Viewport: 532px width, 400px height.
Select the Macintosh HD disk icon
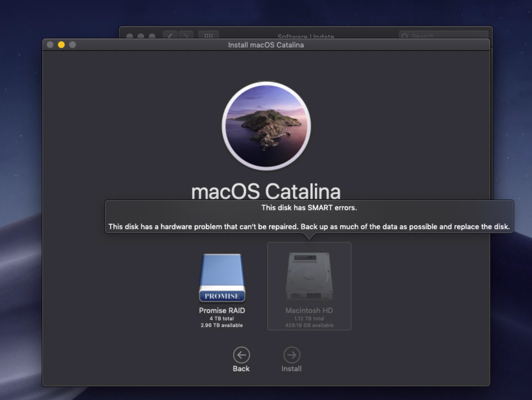[309, 276]
